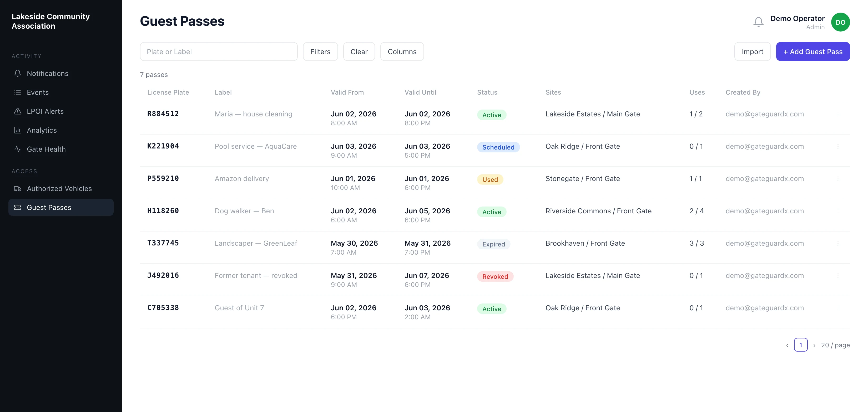Go to next page arrow
Image resolution: width=868 pixels, height=412 pixels.
pos(814,345)
